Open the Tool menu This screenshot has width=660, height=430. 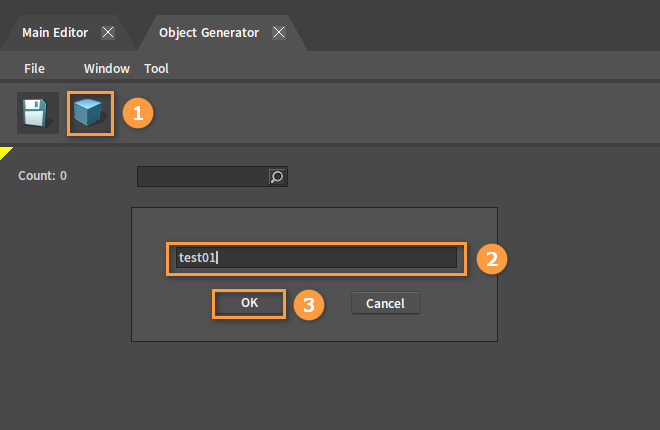156,69
